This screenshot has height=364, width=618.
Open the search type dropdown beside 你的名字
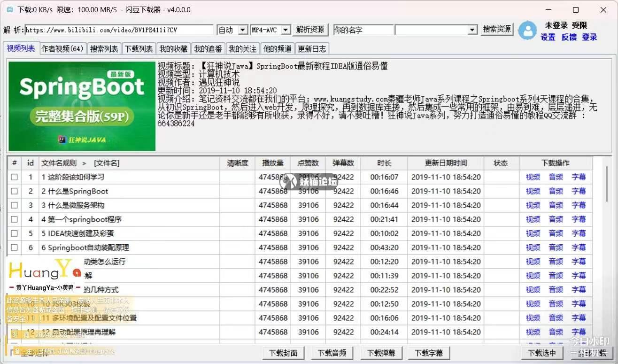(472, 30)
